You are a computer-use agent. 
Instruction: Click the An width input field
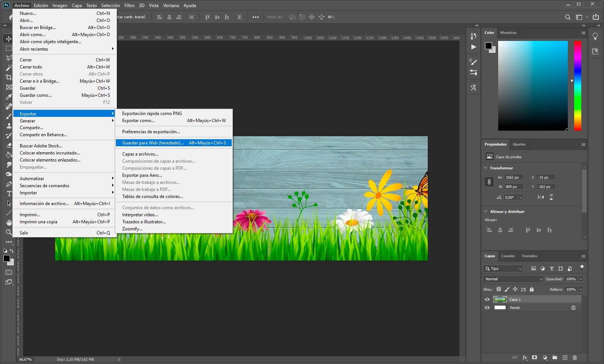514,178
